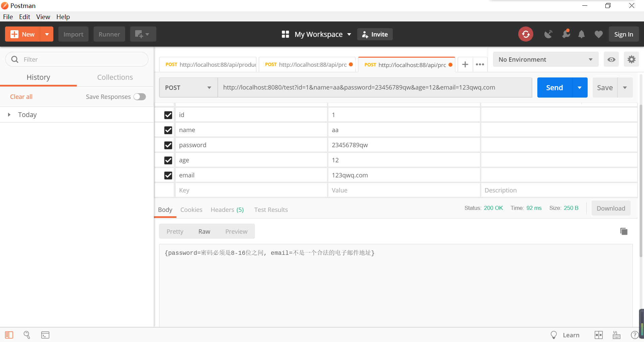This screenshot has height=342, width=644.
Task: Click the Capture requests satellite icon
Action: click(548, 34)
